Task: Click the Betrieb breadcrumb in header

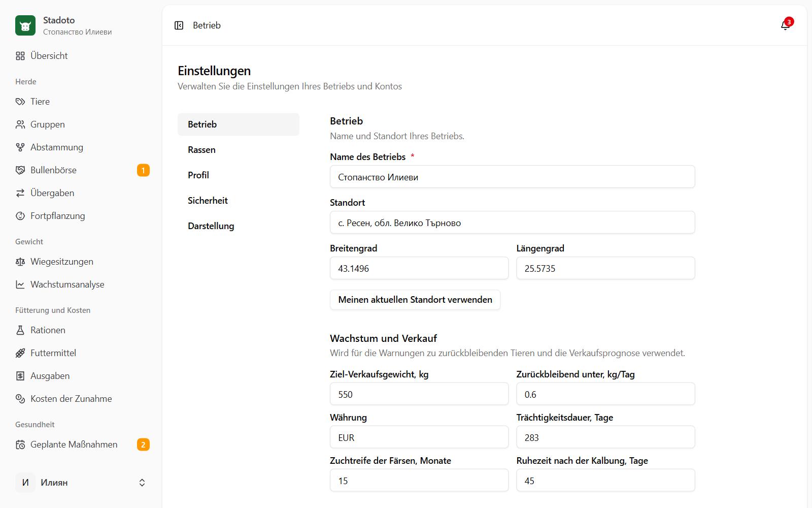Action: click(x=207, y=25)
